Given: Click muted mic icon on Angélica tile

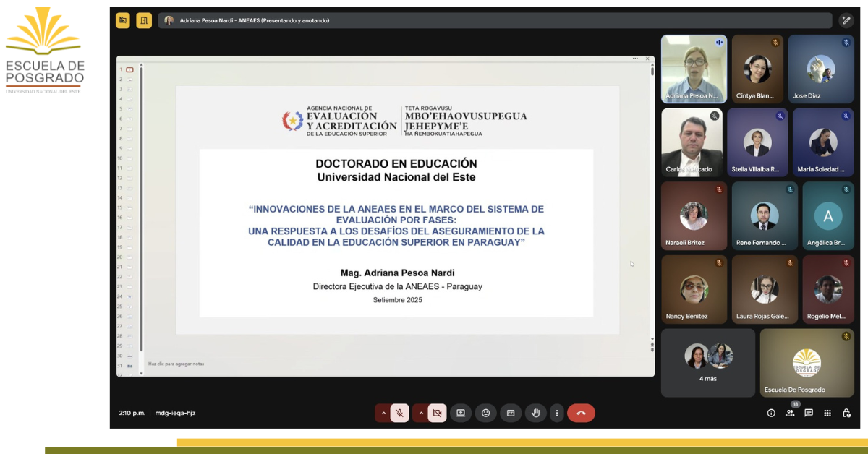Looking at the screenshot, I should pos(846,189).
